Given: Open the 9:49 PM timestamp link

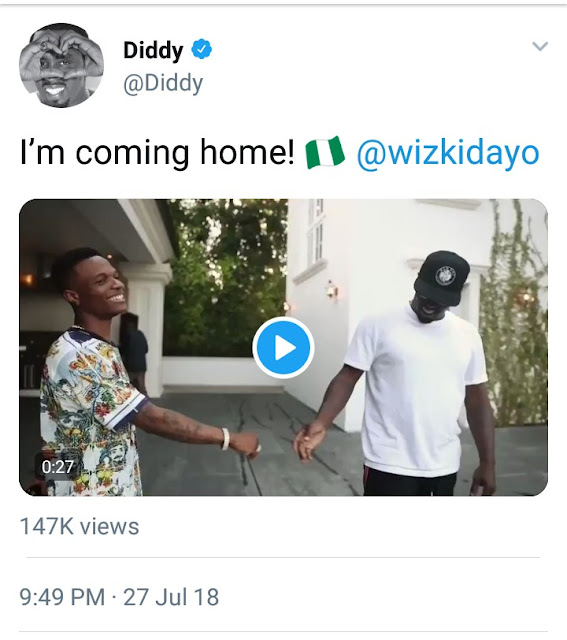Looking at the screenshot, I should [x=62, y=597].
